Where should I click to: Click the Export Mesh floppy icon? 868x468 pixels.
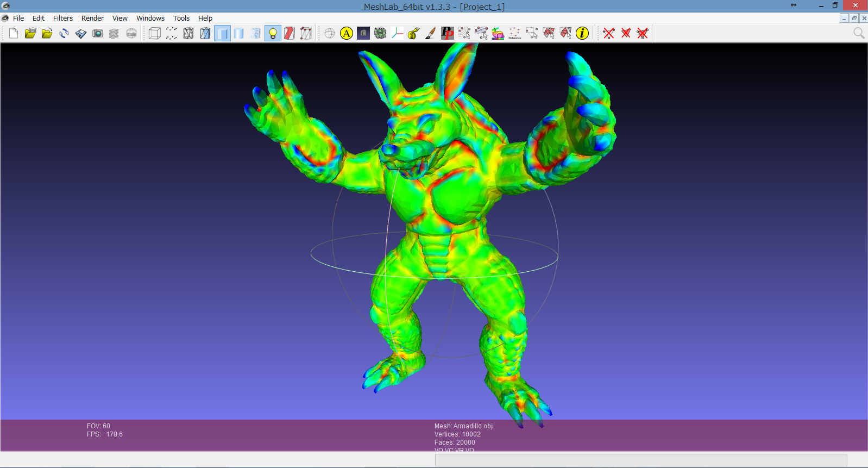(81, 33)
